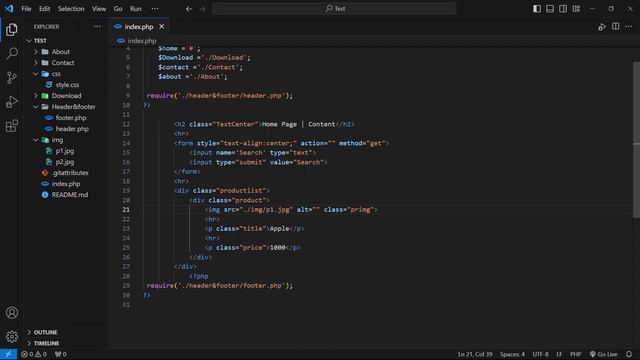640x360 pixels.
Task: Click line number 12 in gutter
Action: point(126,124)
